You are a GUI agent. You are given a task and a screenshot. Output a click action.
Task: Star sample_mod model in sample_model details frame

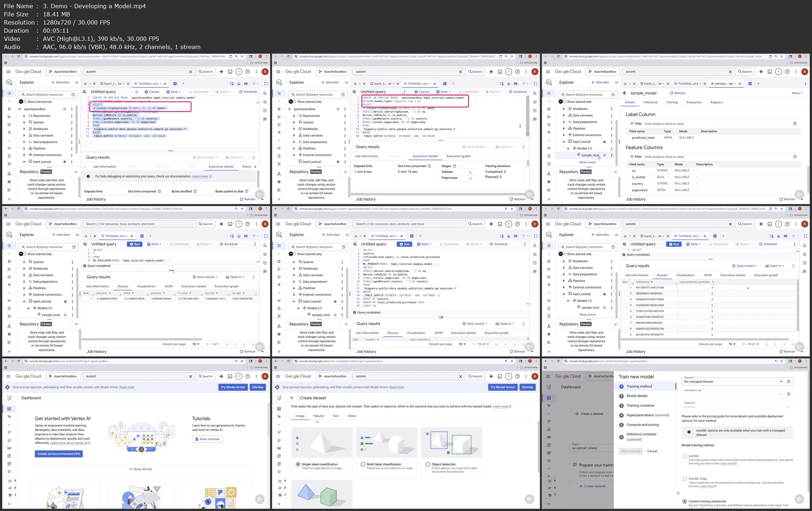coord(604,155)
